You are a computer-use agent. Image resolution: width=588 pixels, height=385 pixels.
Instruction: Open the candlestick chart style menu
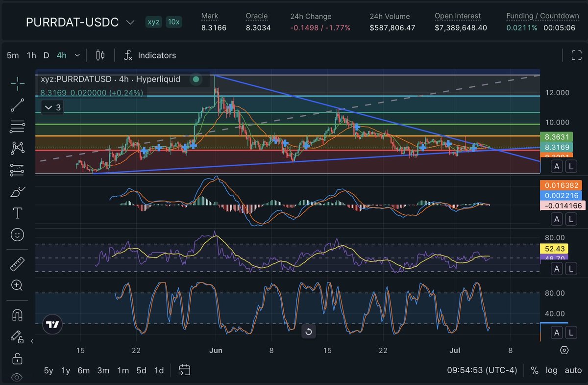(x=100, y=55)
